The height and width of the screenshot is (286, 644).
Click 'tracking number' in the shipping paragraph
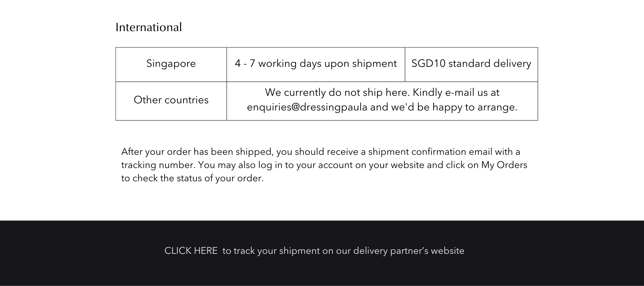[x=158, y=165]
